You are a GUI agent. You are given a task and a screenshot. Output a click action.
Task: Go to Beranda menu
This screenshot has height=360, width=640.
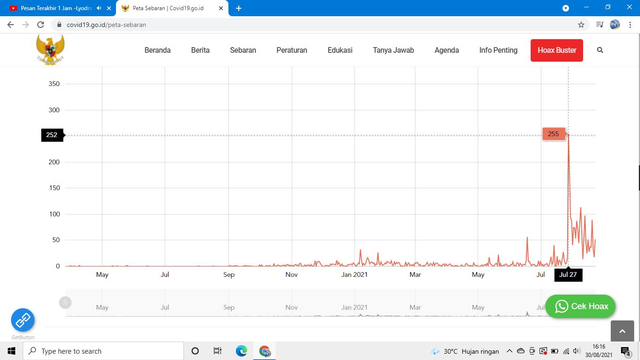158,50
